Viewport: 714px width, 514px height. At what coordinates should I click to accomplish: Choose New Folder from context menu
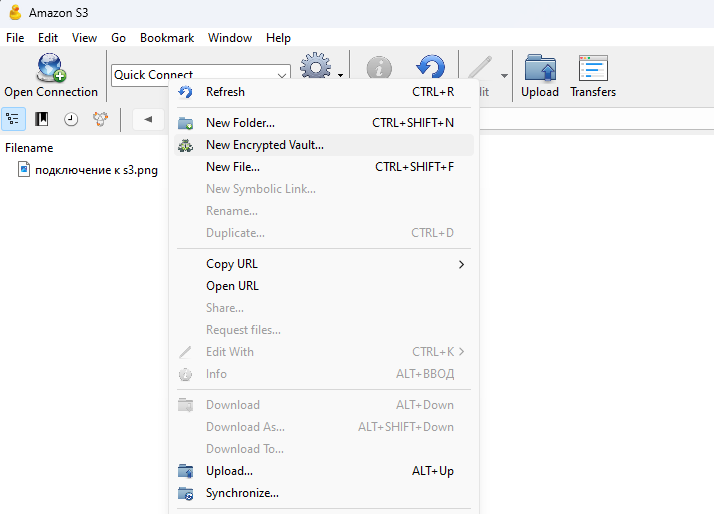(x=240, y=123)
